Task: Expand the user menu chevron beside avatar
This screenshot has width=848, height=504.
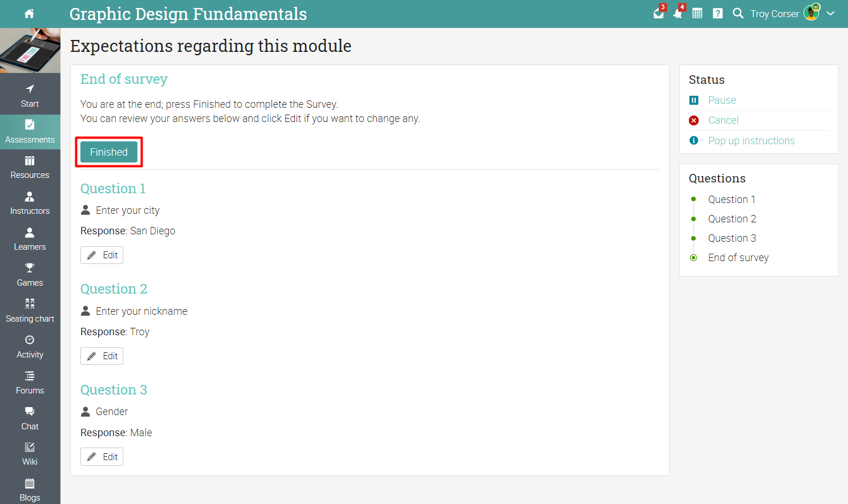Action: pos(830,14)
